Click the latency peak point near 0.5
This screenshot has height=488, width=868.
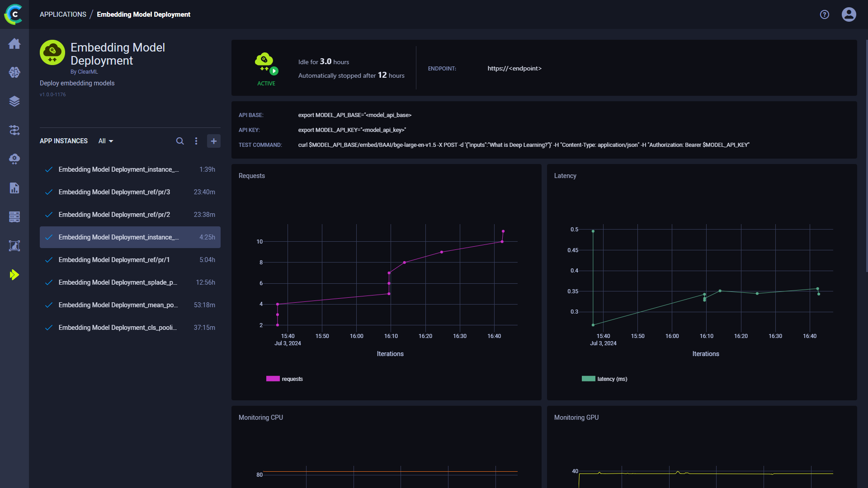coord(593,231)
